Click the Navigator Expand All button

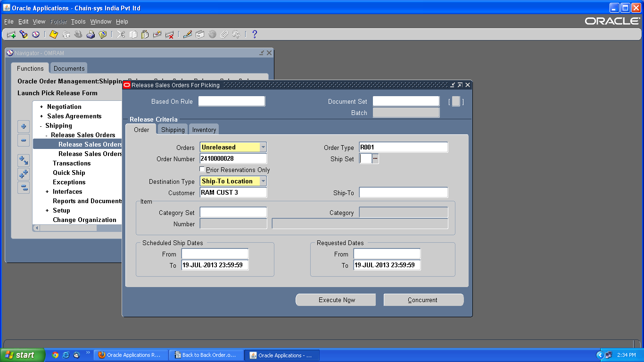pyautogui.click(x=24, y=174)
